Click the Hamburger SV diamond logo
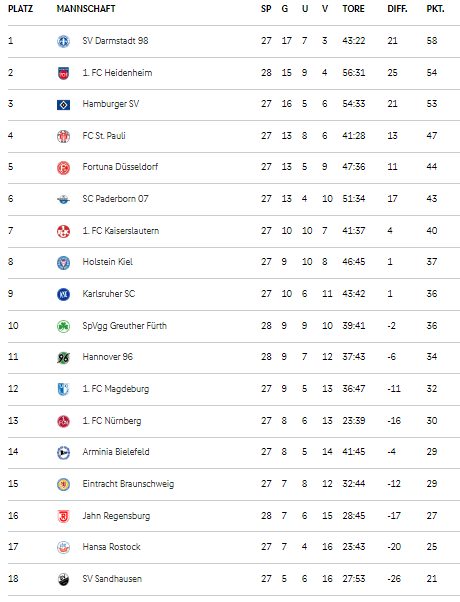460x602 pixels. point(63,104)
